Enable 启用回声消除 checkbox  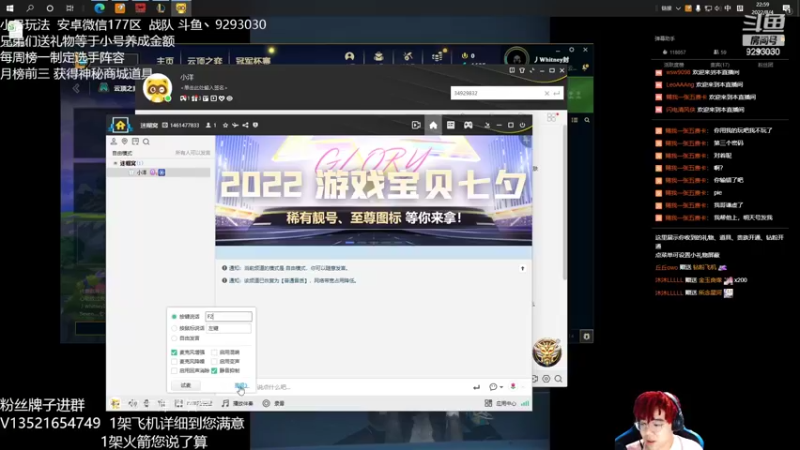point(174,371)
